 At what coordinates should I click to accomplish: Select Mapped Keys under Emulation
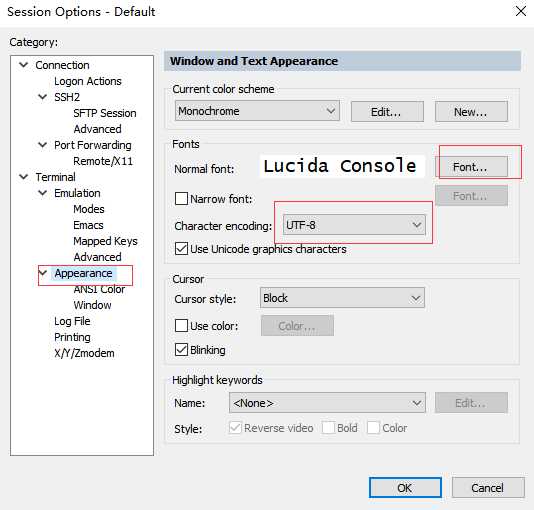105,241
